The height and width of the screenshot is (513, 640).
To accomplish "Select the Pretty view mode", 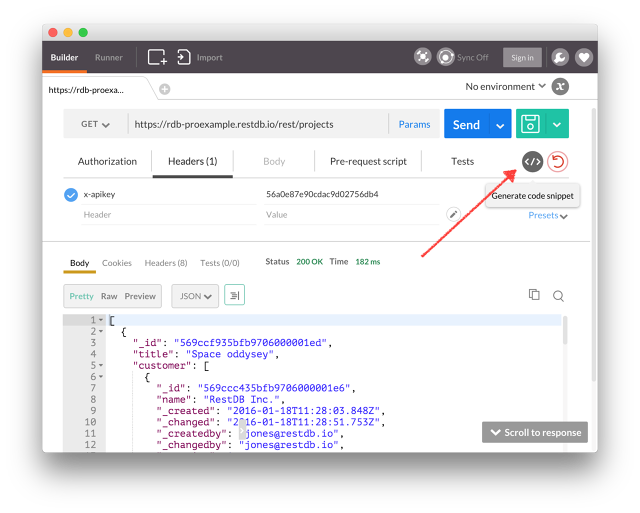I will coord(81,296).
